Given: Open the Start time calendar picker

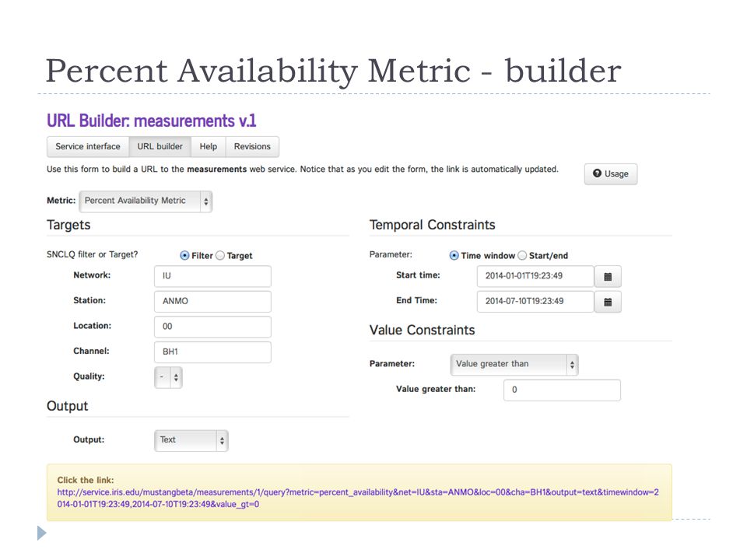Looking at the screenshot, I should tap(608, 277).
